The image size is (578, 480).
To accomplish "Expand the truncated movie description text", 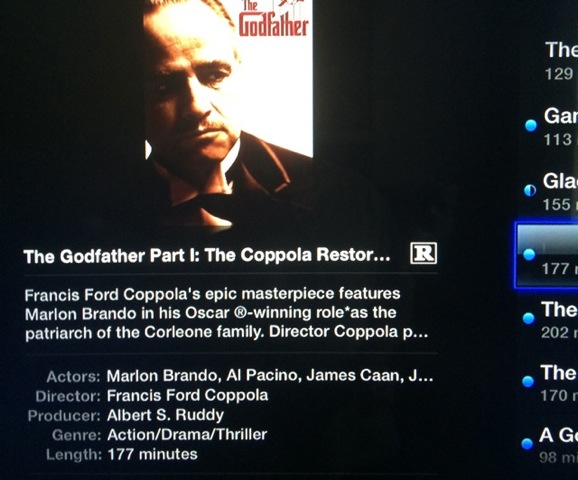I will coord(226,313).
